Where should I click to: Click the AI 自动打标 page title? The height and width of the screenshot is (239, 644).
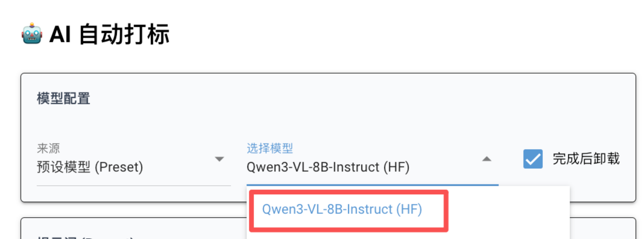(109, 34)
